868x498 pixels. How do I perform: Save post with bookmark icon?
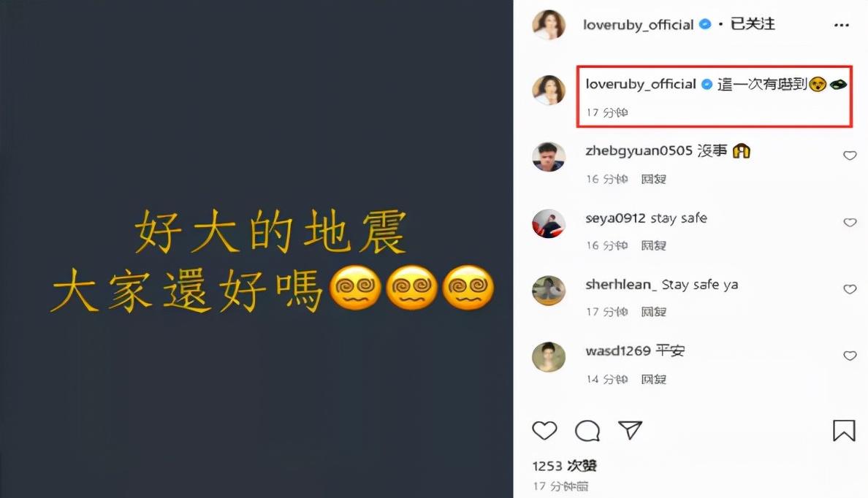844,430
